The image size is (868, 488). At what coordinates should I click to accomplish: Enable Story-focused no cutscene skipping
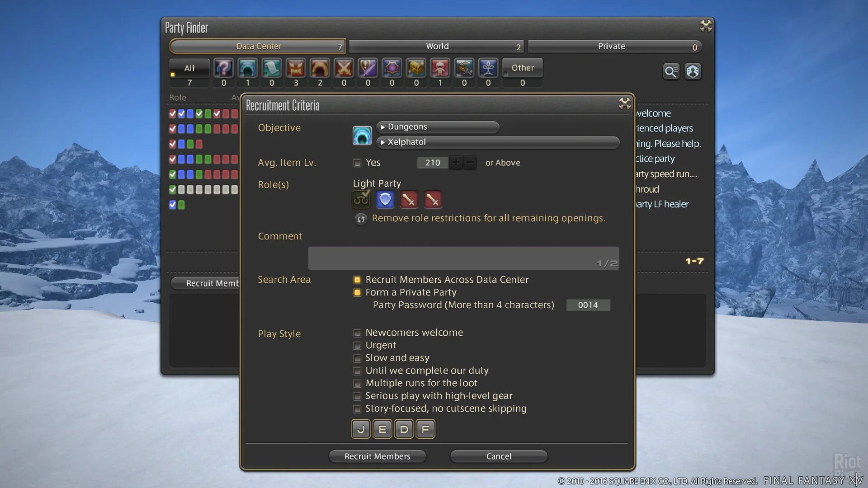point(357,409)
